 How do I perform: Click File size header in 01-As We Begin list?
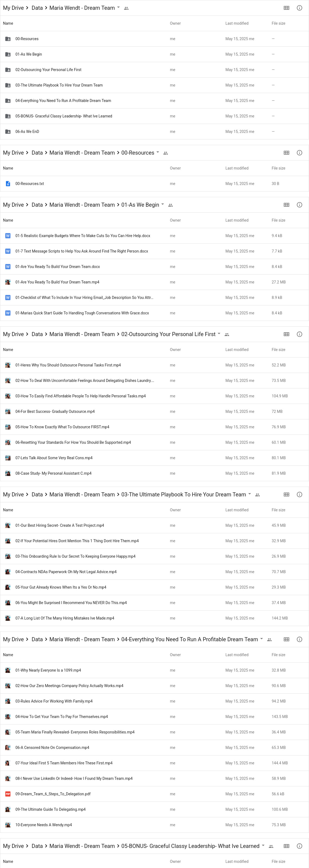pos(278,220)
